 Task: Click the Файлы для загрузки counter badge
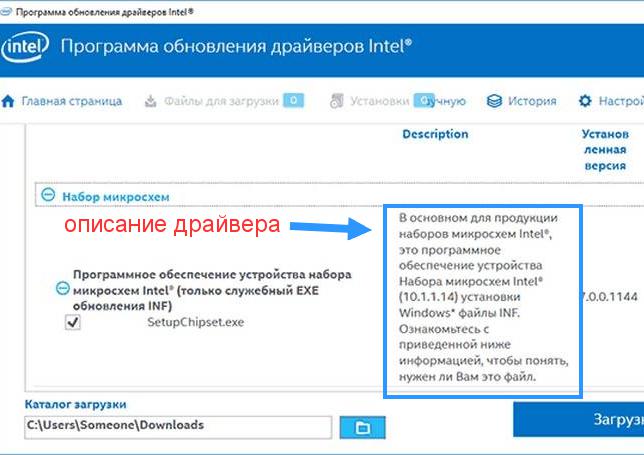293,100
